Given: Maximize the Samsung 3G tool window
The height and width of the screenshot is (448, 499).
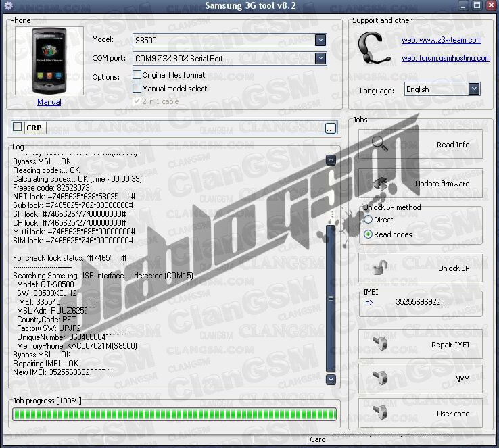Looking at the screenshot, I should (x=477, y=5).
